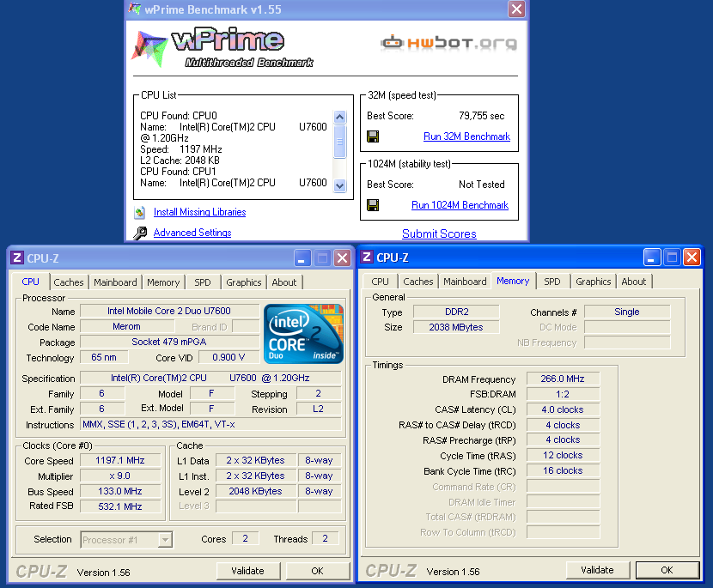Open the About tab in the left CPU-Z window
The height and width of the screenshot is (588, 713).
(284, 282)
